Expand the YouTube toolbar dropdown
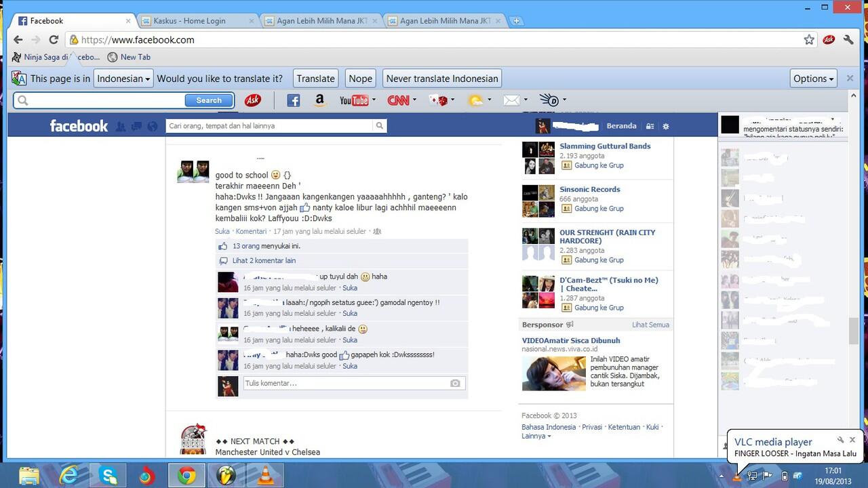The image size is (868, 488). pos(374,100)
